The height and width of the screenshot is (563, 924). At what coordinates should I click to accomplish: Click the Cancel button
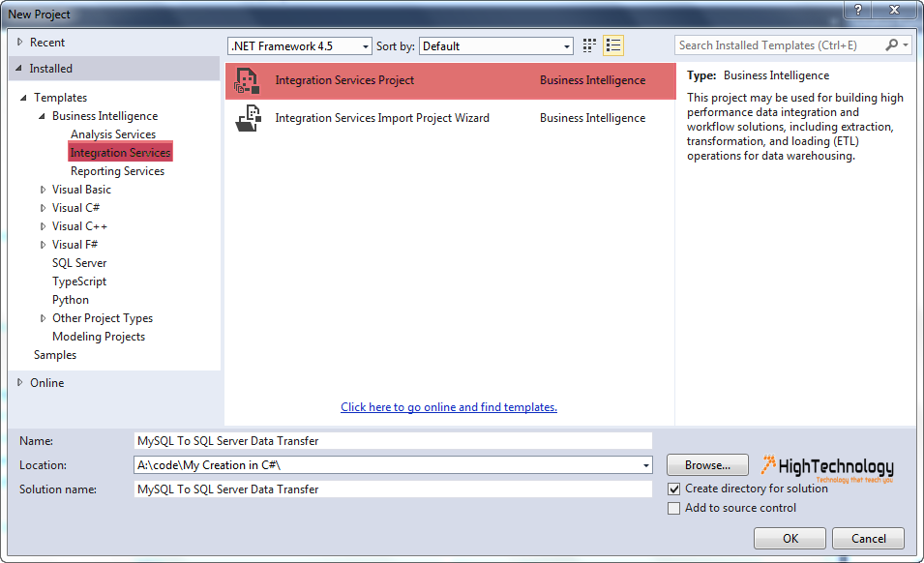pos(868,538)
